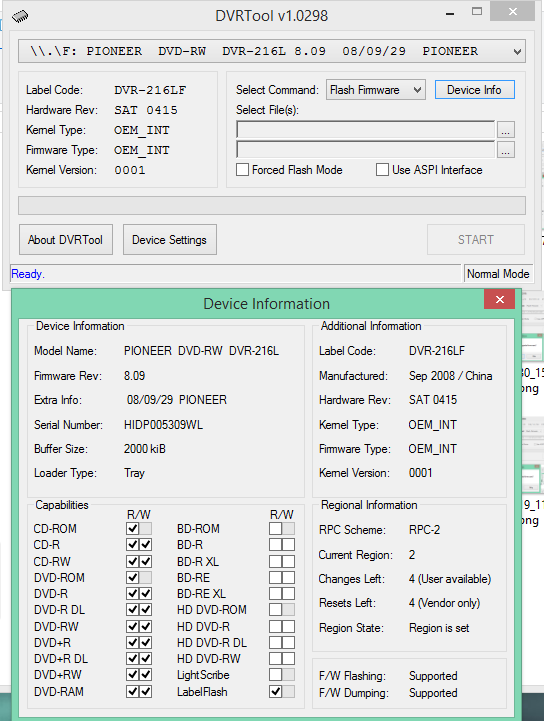Toggle DVD-RAM write checkbox
The height and width of the screenshot is (721, 544).
tap(146, 692)
